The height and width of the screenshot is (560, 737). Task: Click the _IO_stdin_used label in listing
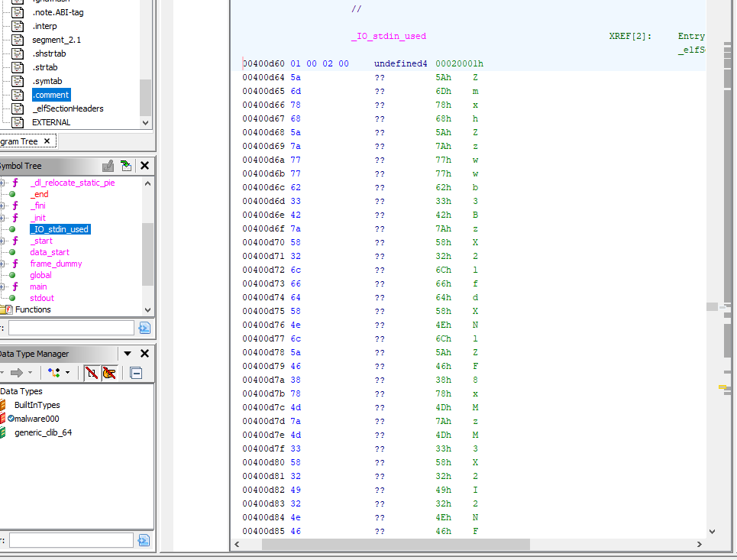click(x=388, y=37)
